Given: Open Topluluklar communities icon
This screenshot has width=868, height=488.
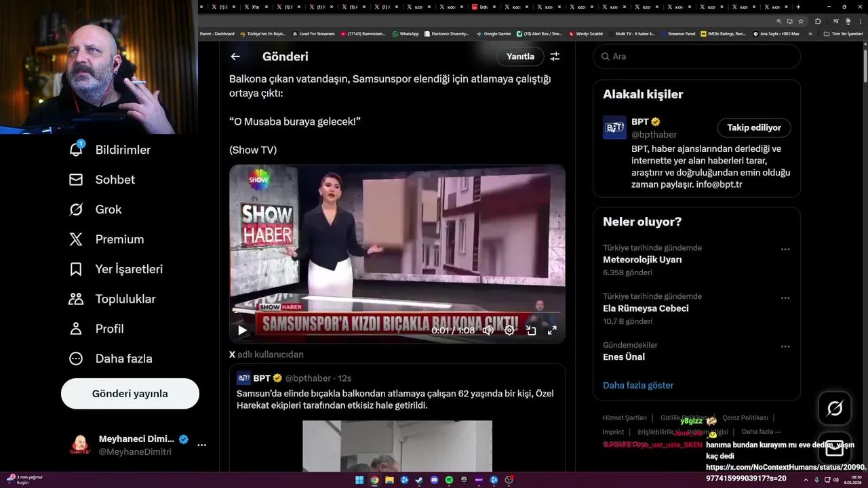Looking at the screenshot, I should pyautogui.click(x=76, y=299).
